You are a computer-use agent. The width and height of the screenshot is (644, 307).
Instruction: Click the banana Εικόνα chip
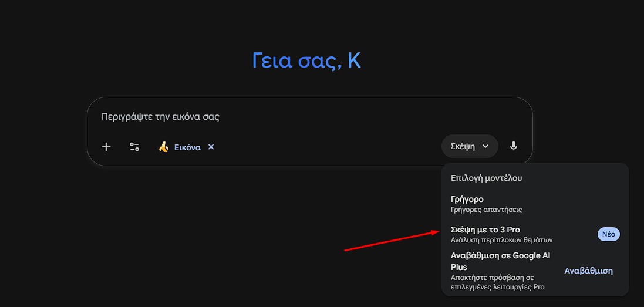pos(180,147)
